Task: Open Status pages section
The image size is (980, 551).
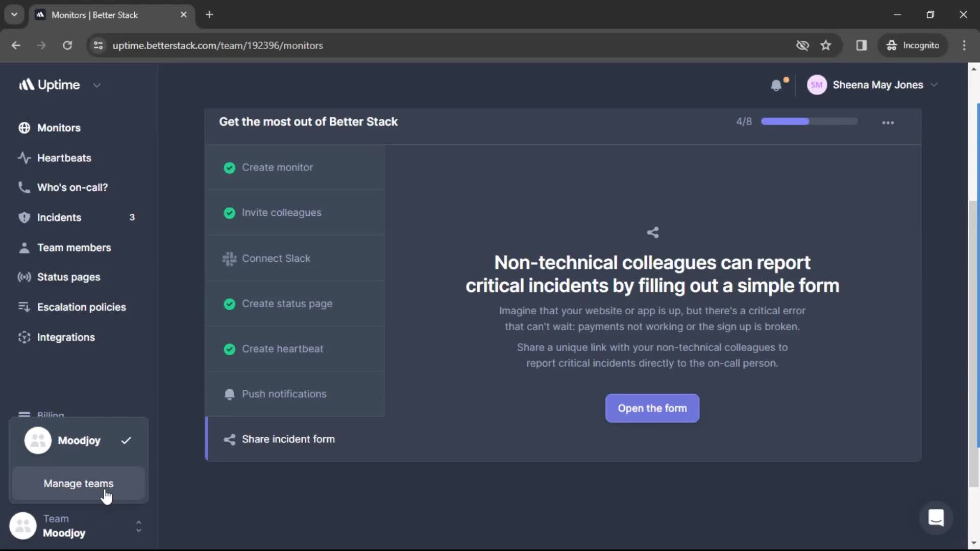Action: coord(69,277)
